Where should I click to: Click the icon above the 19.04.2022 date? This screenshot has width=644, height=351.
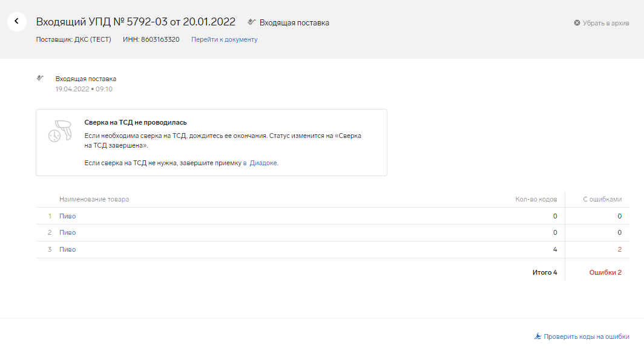coord(41,78)
